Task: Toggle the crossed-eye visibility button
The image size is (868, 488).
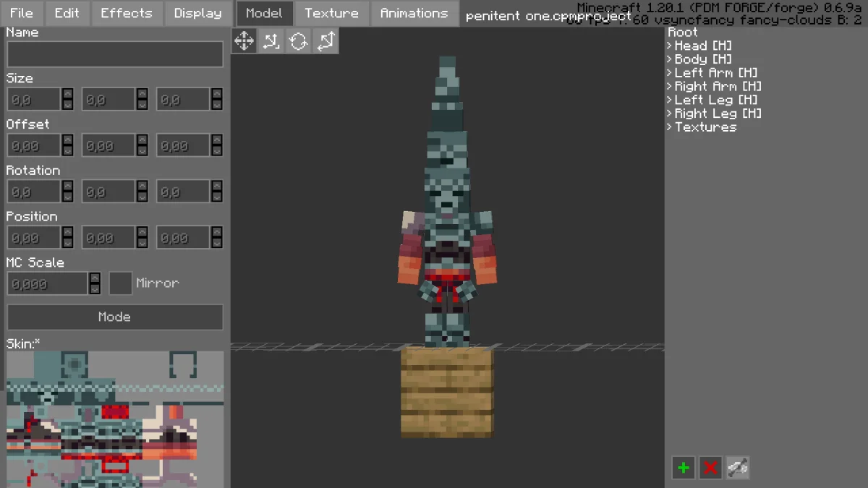Action: coord(738,468)
